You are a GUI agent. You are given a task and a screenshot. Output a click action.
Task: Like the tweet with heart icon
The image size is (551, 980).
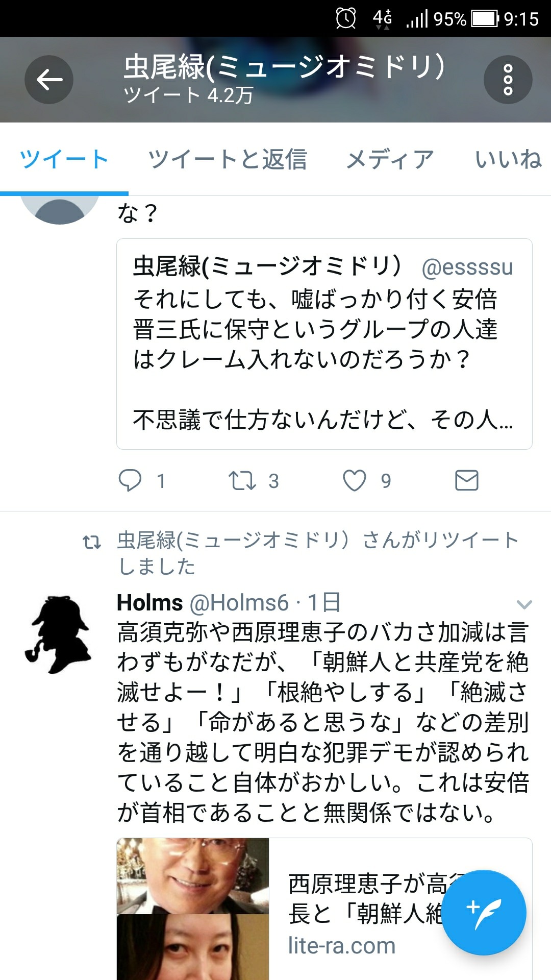click(x=354, y=480)
